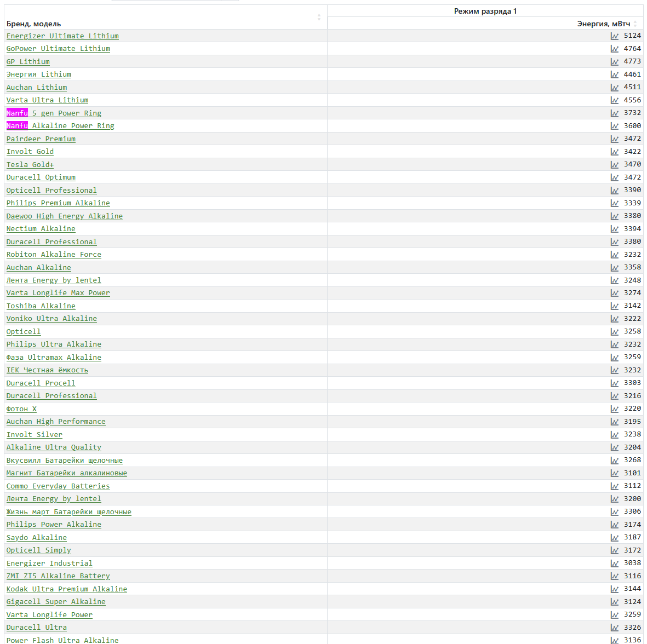647x644 pixels.
Task: Follow Фаза Ultramax Alkaline link
Action: (54, 357)
